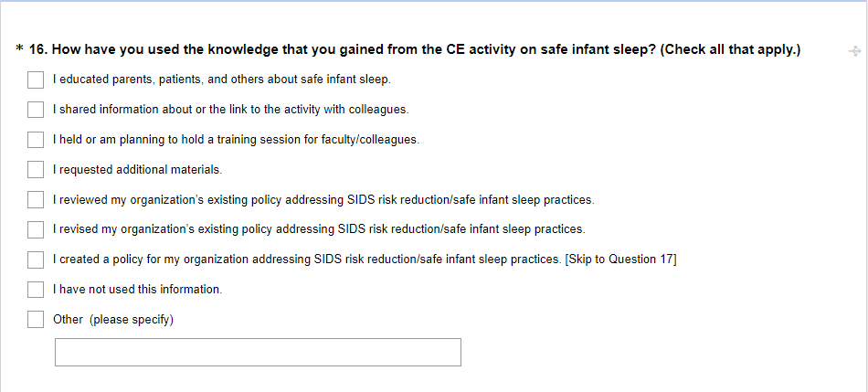
Task: Click the 'I shared information about or the link' label text
Action: pos(230,110)
